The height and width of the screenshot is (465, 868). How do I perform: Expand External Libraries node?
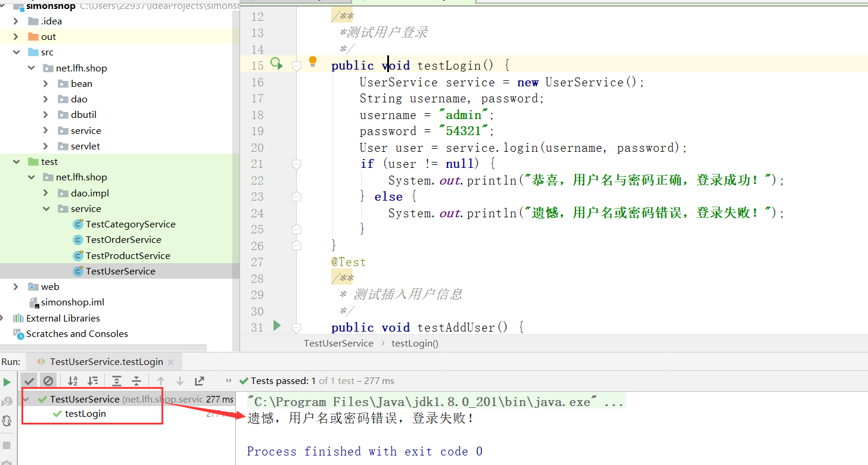coord(2,318)
